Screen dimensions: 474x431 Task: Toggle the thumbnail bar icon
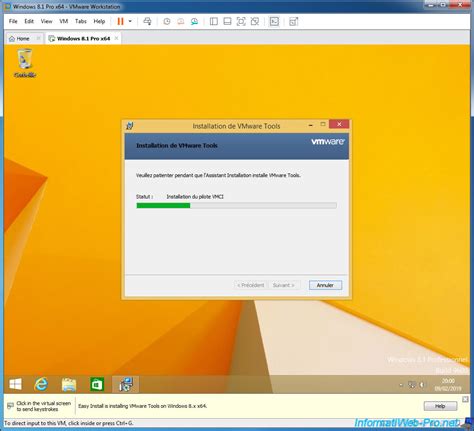tap(227, 22)
